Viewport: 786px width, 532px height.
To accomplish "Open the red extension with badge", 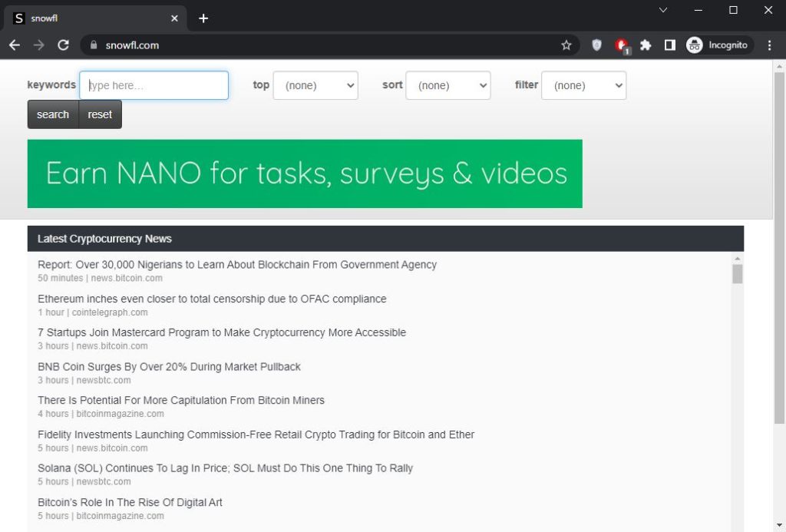I will click(x=622, y=45).
